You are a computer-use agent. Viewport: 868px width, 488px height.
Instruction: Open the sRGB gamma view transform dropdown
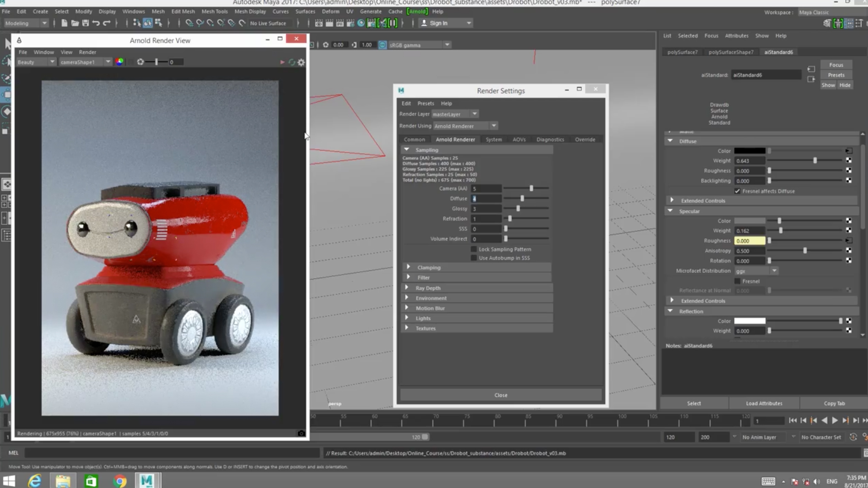point(420,45)
